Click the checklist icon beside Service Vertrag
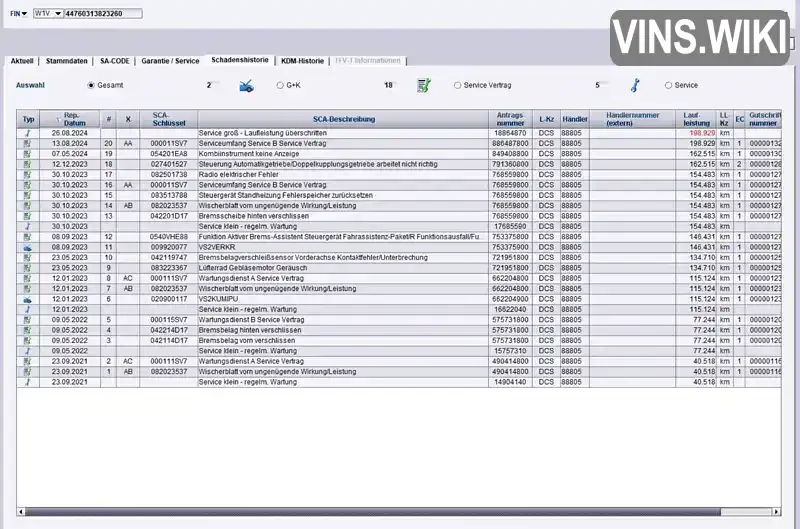The height and width of the screenshot is (529, 800). coord(423,86)
